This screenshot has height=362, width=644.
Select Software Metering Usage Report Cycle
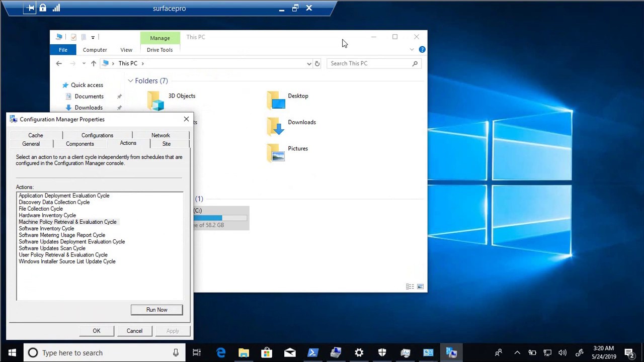pos(62,235)
